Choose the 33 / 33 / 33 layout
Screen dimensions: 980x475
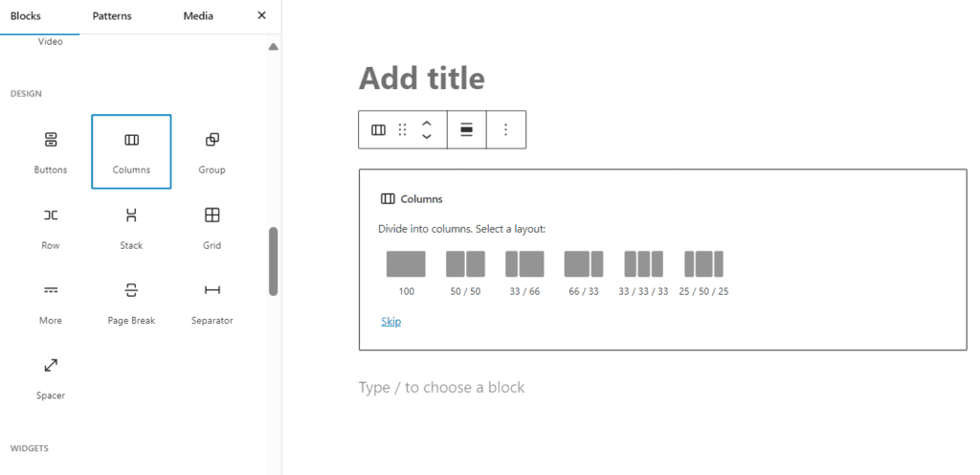(x=643, y=274)
